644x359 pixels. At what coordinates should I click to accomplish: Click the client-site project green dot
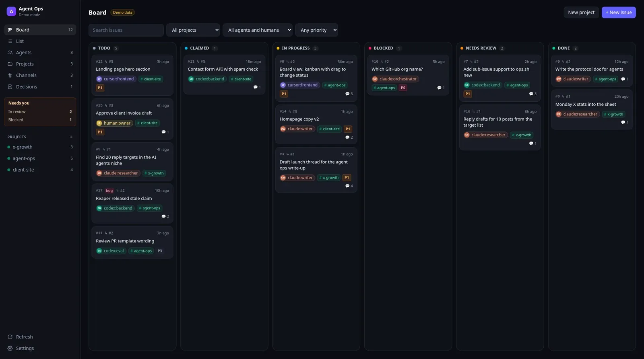(9, 170)
